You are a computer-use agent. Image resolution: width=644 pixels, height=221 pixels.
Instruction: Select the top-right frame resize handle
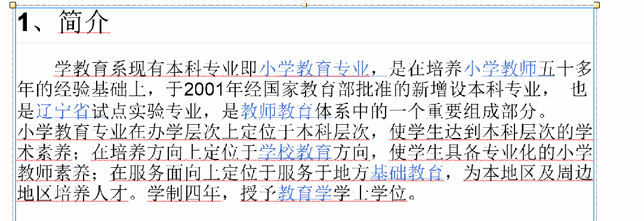[x=597, y=5]
